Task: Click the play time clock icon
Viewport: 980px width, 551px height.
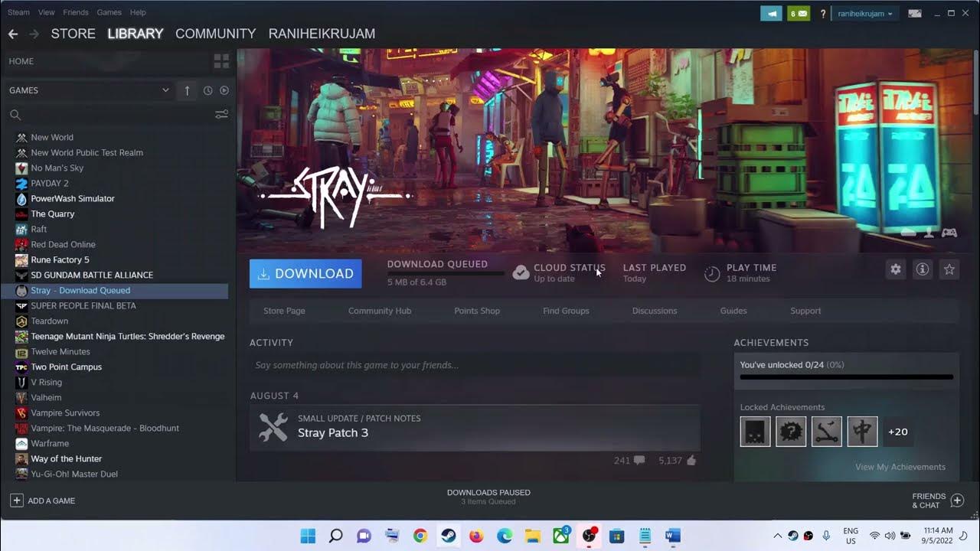Action: point(712,273)
